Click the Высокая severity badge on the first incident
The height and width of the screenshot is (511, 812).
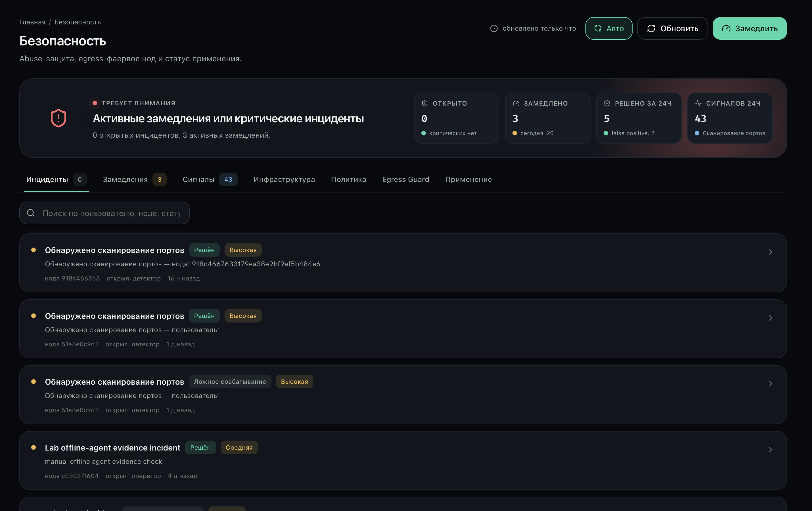click(243, 250)
